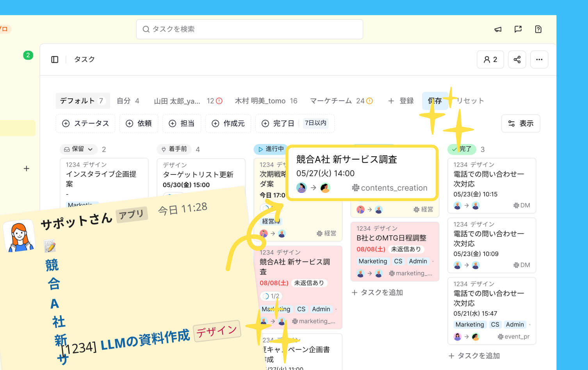Click the 保存 save button

click(x=435, y=101)
